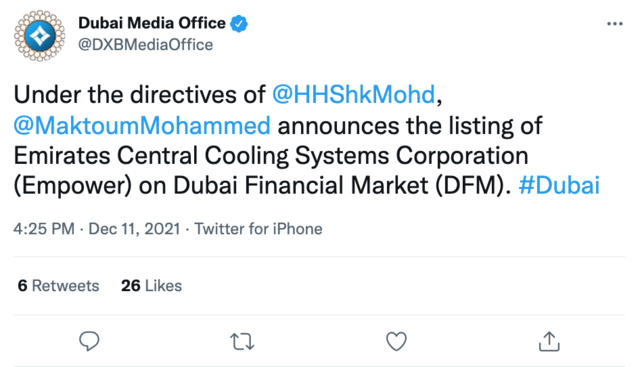The image size is (640, 367).
Task: Click the retweet count number 6
Action: click(x=22, y=286)
